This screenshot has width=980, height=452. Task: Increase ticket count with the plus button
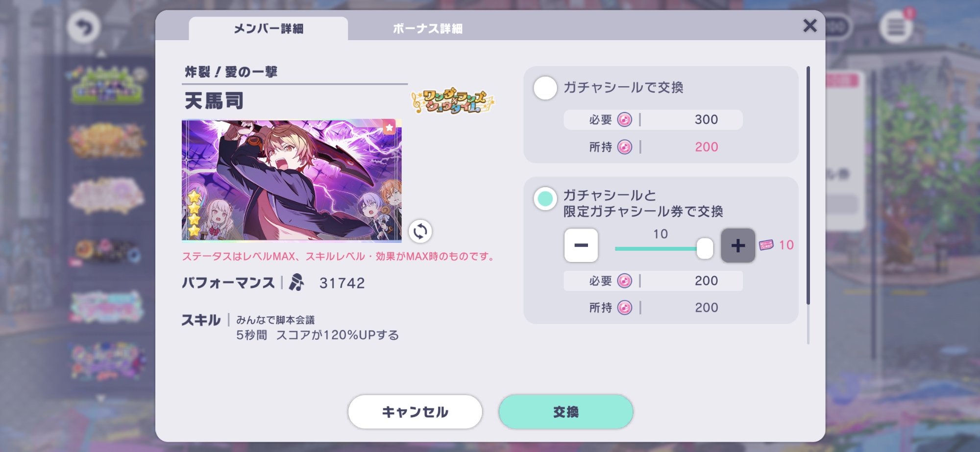point(737,245)
